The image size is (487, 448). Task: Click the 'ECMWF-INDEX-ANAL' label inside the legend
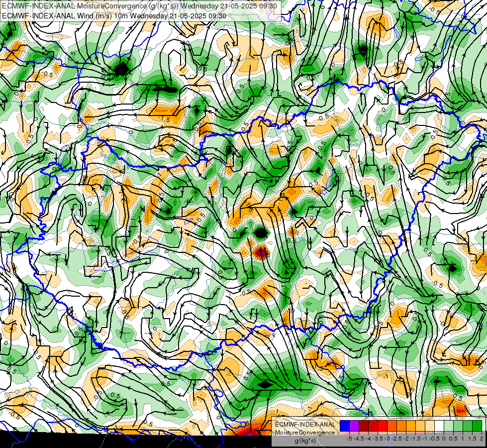305,425
